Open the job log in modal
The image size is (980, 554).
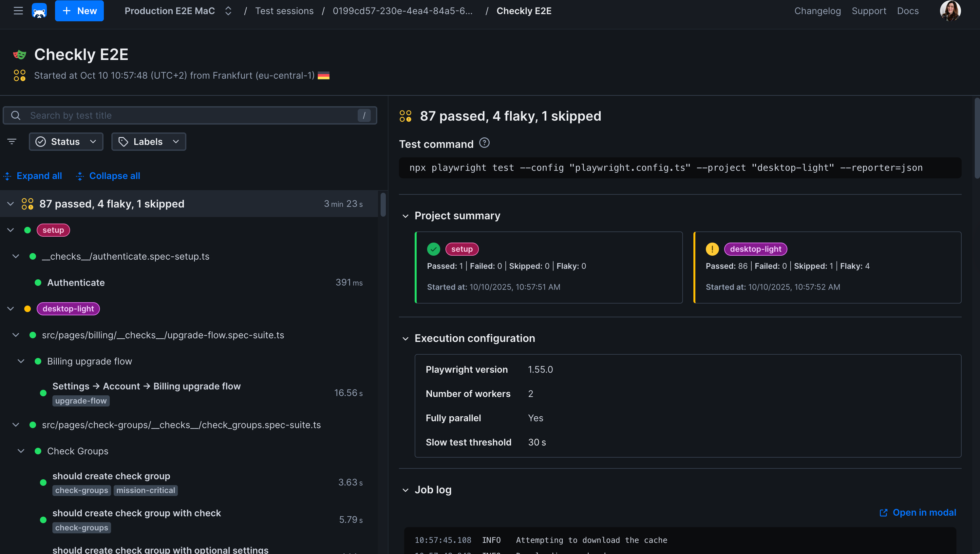coord(918,512)
